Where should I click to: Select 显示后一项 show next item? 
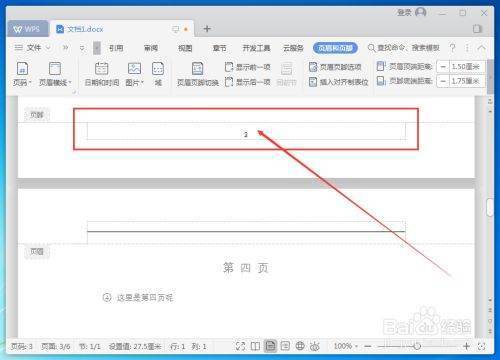(x=248, y=82)
